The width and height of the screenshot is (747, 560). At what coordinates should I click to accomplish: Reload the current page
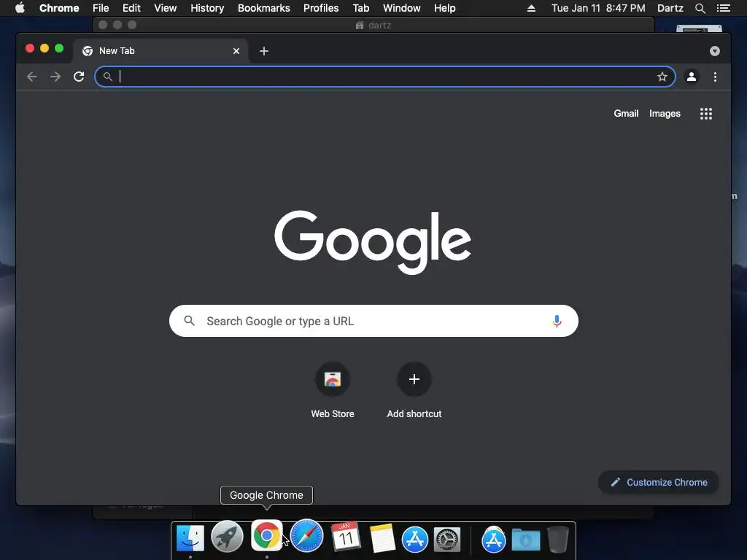pyautogui.click(x=79, y=77)
